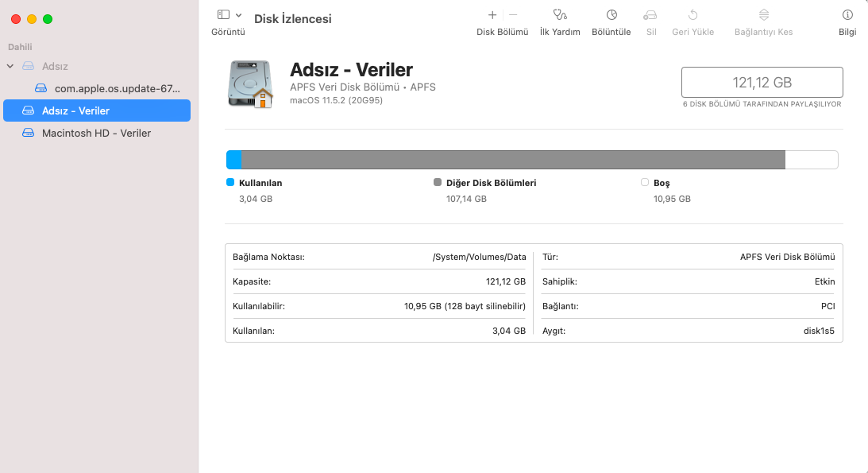This screenshot has height=473, width=868.
Task: Select the com.apple.os.update volume
Action: tap(118, 88)
